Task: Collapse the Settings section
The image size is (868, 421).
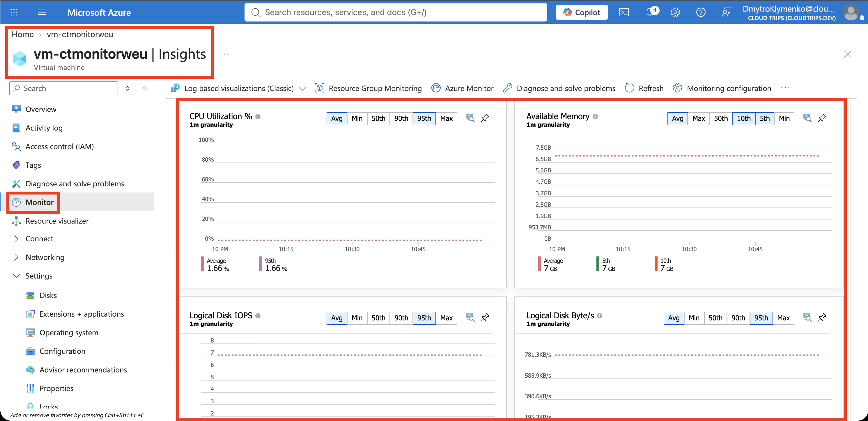Action: point(16,276)
